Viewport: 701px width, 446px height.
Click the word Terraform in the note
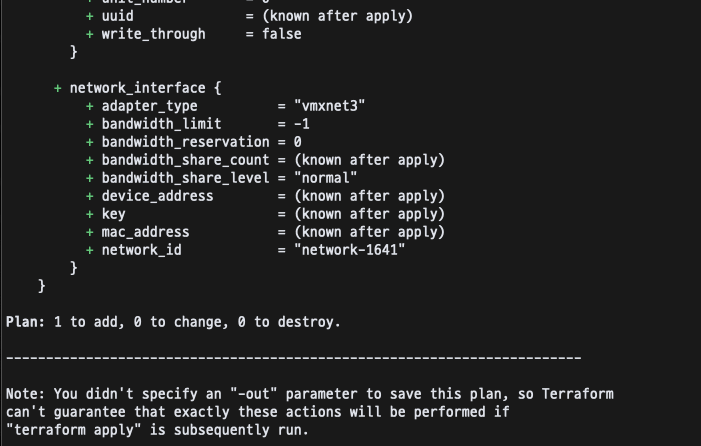click(x=578, y=394)
